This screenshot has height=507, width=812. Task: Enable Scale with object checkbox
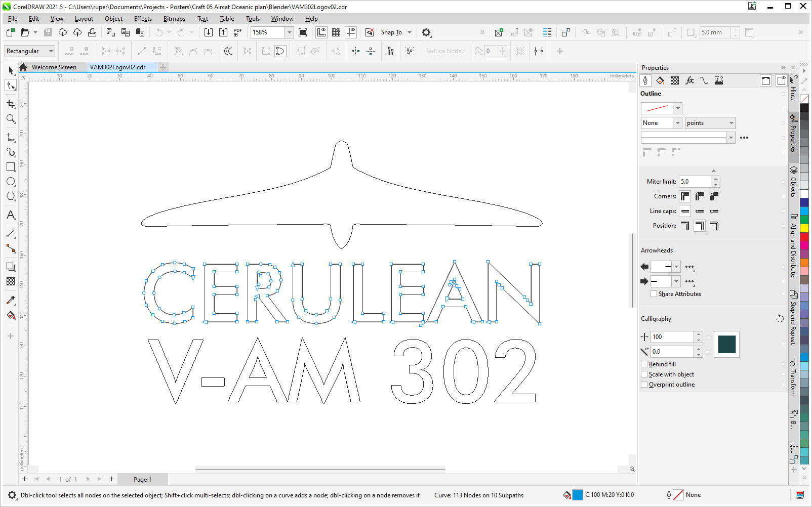644,374
